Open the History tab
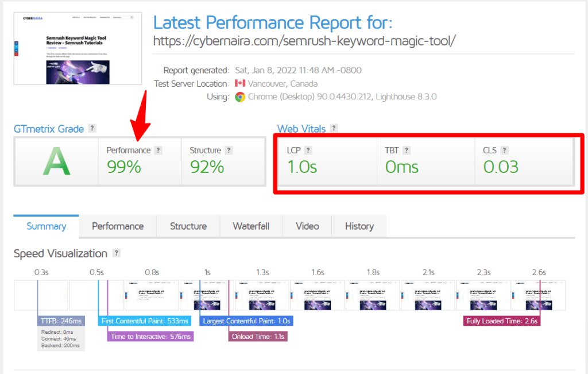Viewport: 588px width, 374px height. (x=359, y=226)
